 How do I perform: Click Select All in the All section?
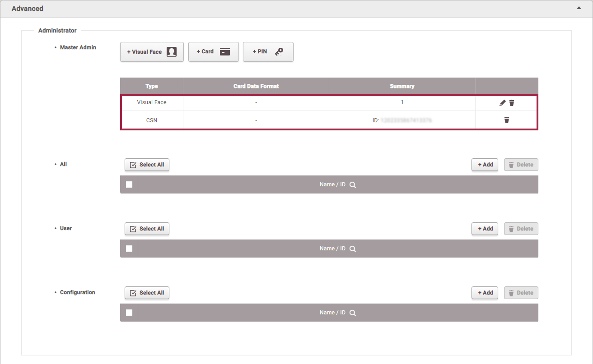pyautogui.click(x=147, y=165)
